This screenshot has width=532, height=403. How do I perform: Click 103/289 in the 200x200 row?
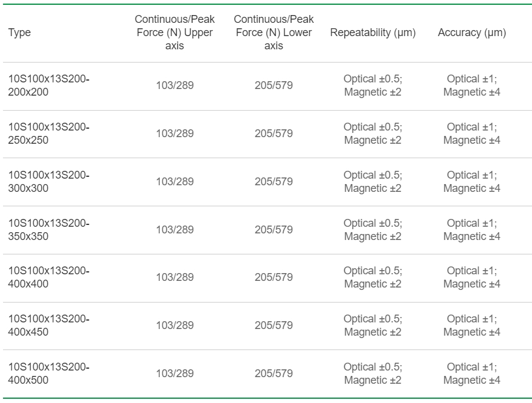click(x=175, y=85)
